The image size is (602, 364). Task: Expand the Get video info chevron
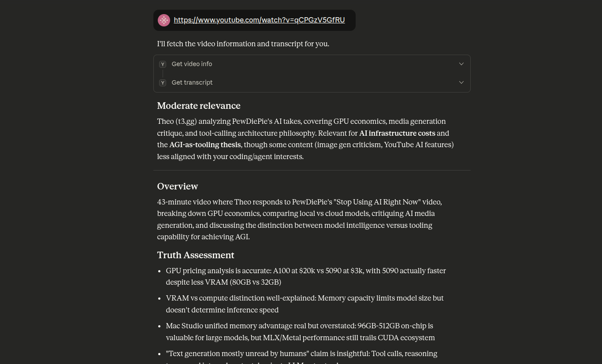click(461, 64)
